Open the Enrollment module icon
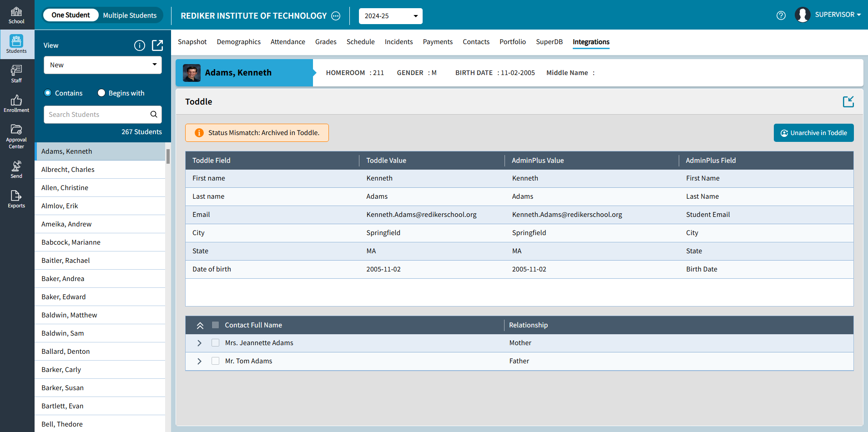868x432 pixels. [16, 104]
